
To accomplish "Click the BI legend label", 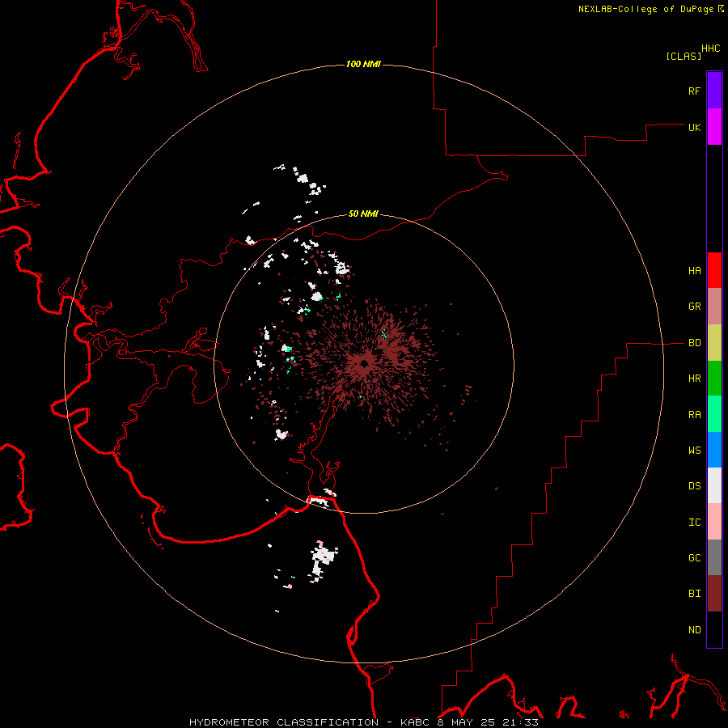I will click(x=694, y=594).
